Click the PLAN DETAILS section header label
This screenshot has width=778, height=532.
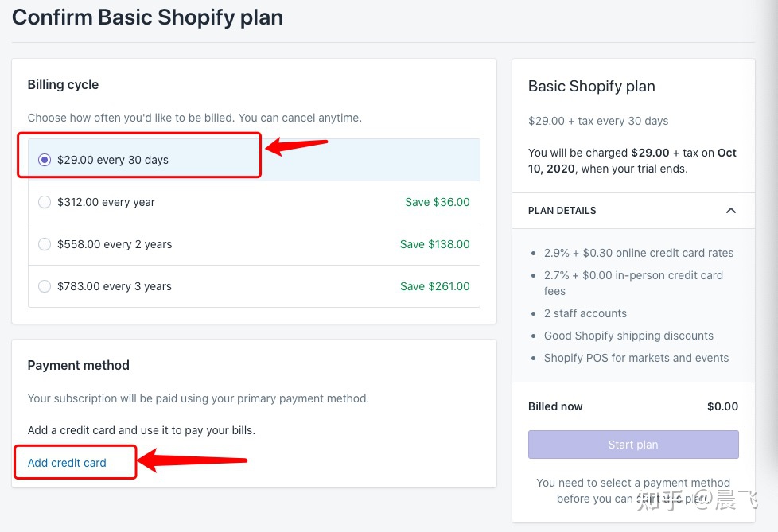tap(562, 211)
